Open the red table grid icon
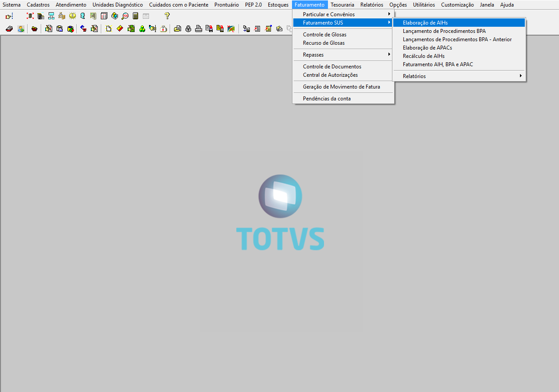The height and width of the screenshot is (392, 559). point(104,16)
